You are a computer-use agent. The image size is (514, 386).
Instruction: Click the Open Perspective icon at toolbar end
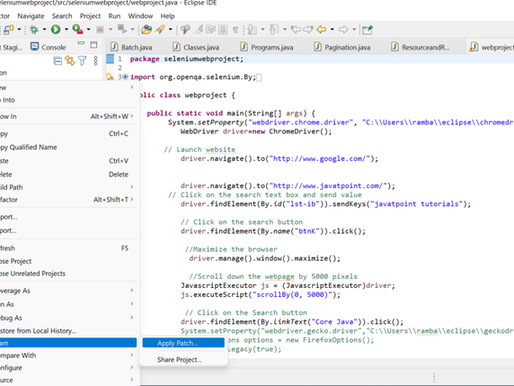pos(367,30)
